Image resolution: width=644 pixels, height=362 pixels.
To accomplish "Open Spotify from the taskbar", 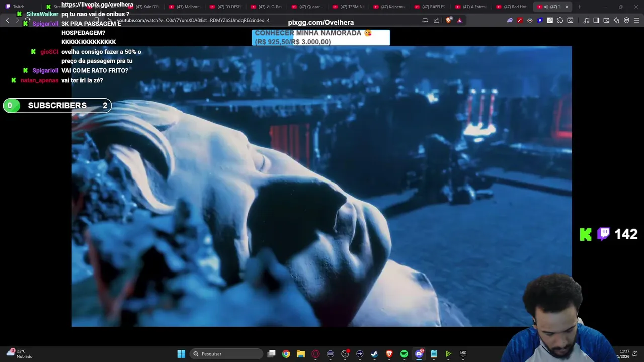I will 404,354.
